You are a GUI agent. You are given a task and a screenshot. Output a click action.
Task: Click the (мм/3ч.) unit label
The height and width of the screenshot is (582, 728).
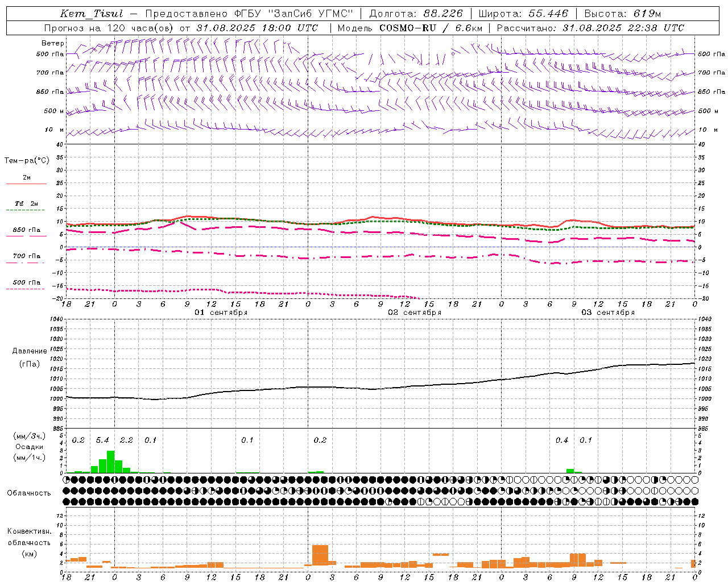click(30, 436)
